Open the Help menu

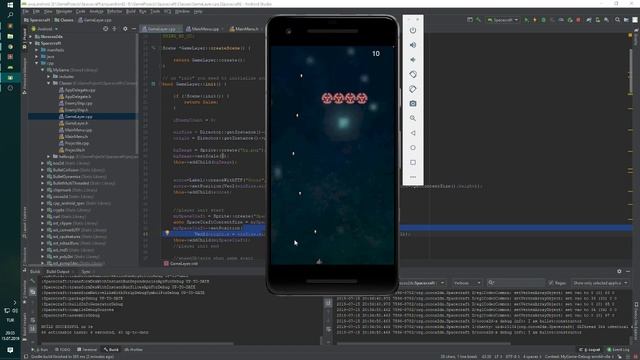coord(198,11)
